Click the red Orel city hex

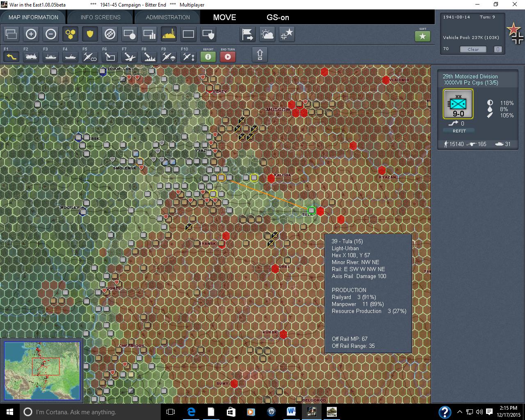coord(275,269)
